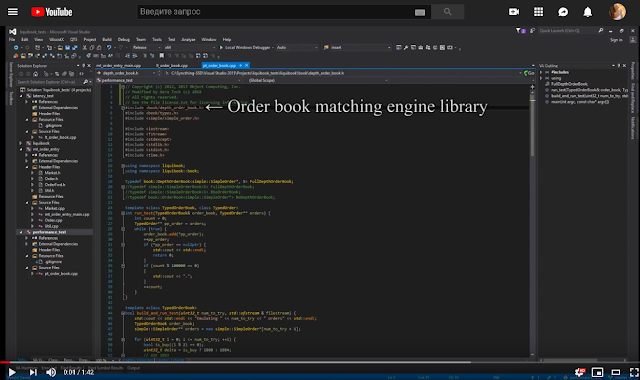
Task: Open the VAssistX menu
Action: click(x=56, y=40)
